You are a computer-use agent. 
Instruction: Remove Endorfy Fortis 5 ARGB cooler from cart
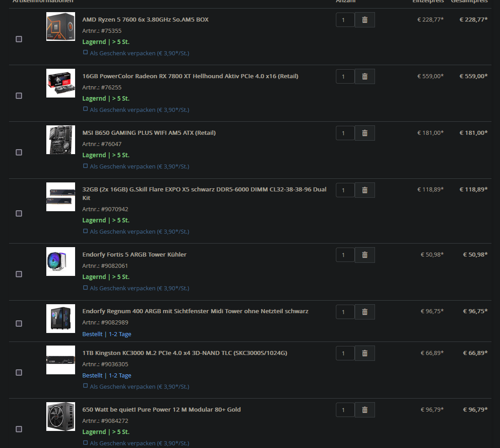click(365, 255)
